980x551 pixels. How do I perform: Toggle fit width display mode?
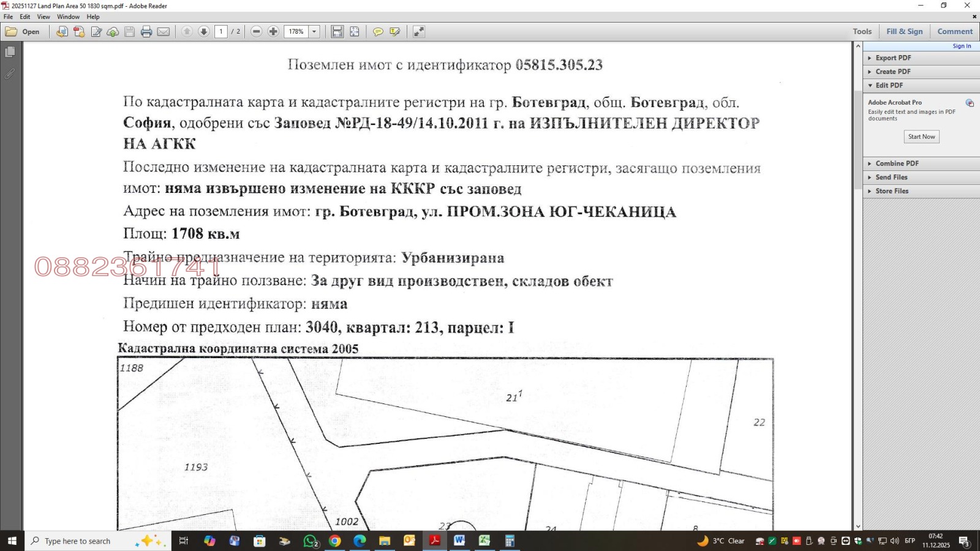[x=338, y=31]
